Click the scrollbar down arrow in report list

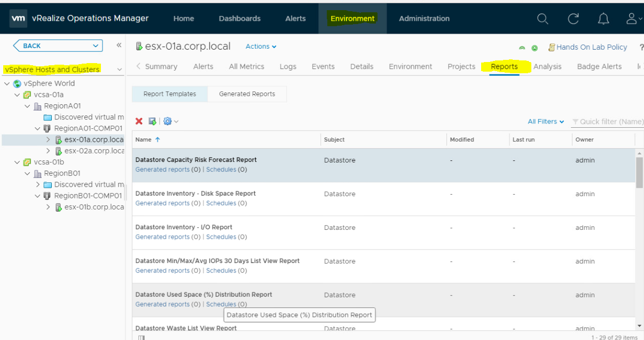[x=639, y=326]
